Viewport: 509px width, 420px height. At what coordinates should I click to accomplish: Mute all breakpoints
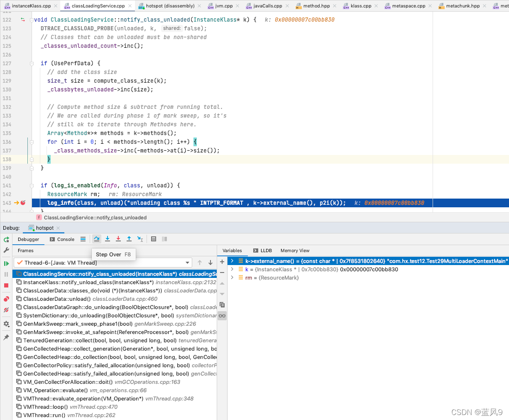click(x=6, y=309)
